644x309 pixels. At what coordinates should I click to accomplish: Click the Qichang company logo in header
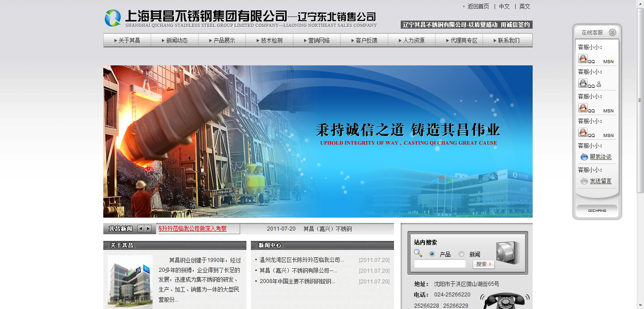tap(113, 18)
